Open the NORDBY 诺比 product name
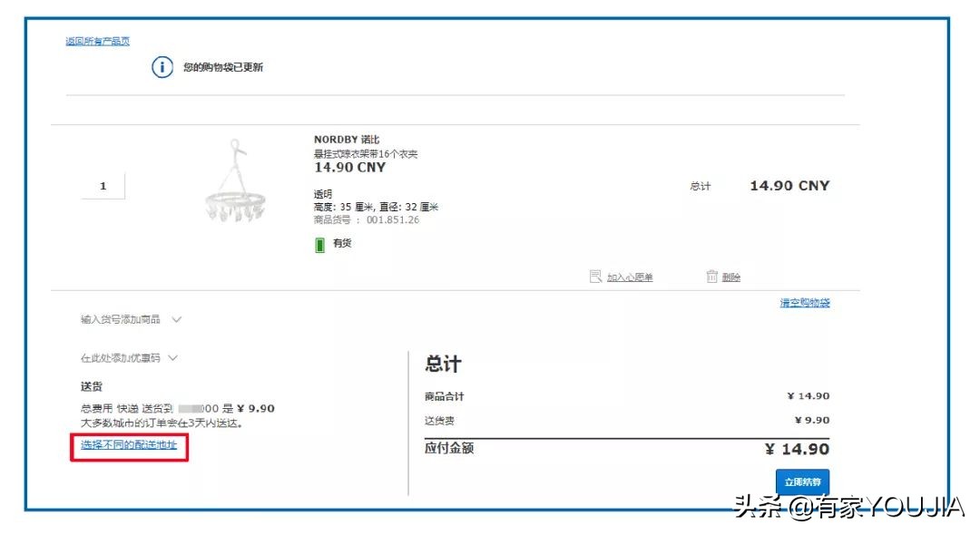The width and height of the screenshot is (980, 535). click(x=349, y=139)
